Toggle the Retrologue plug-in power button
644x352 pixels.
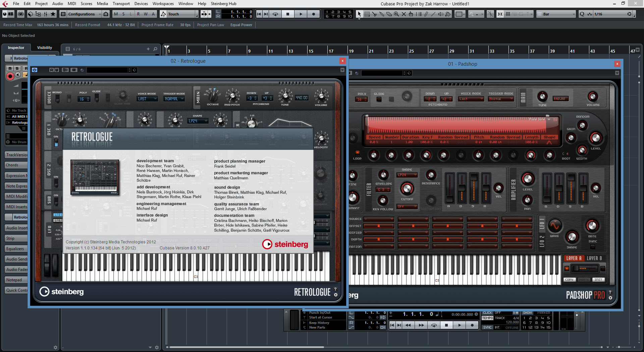pos(35,70)
